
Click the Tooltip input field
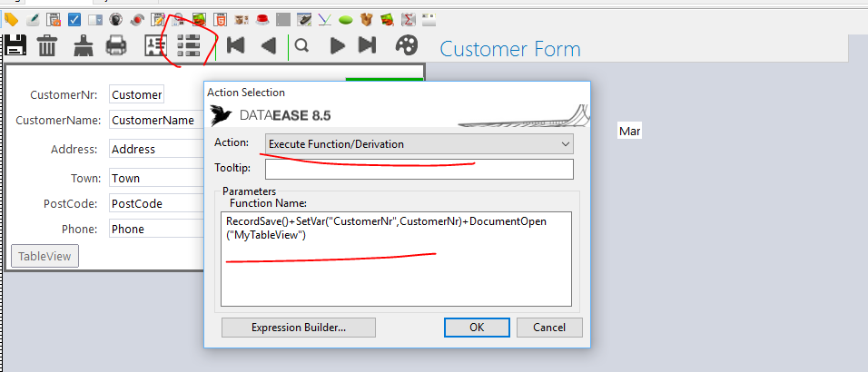tap(419, 169)
